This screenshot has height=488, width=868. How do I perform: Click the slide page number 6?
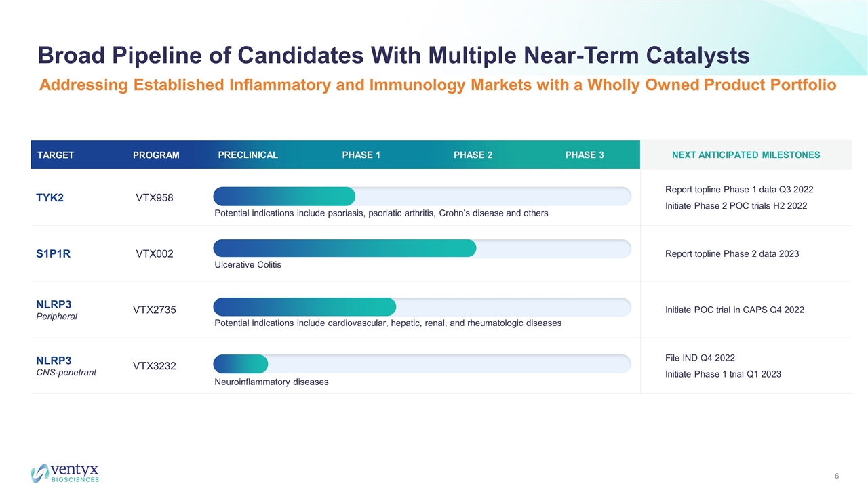tap(837, 476)
